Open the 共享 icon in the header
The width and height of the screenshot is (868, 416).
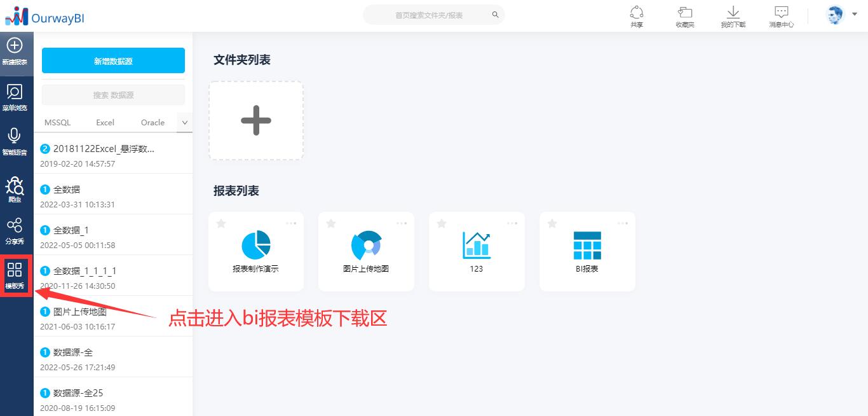pyautogui.click(x=637, y=12)
